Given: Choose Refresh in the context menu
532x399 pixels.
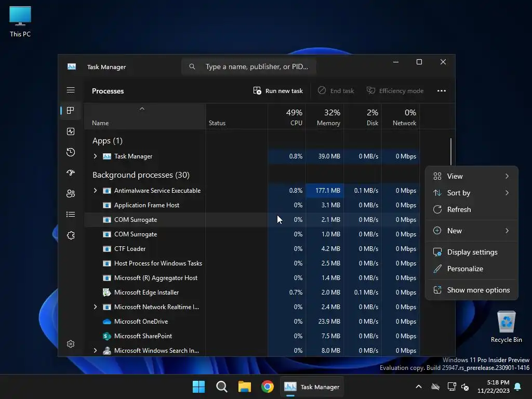Looking at the screenshot, I should point(472,209).
